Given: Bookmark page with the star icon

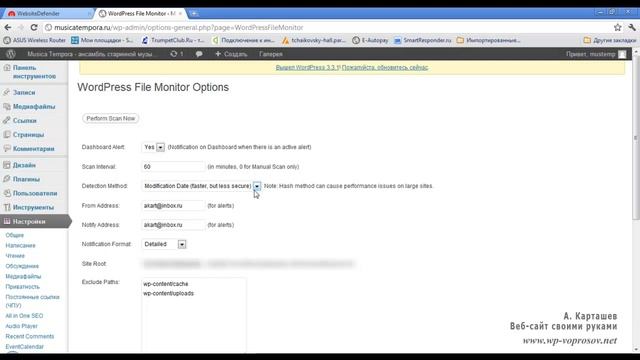Looking at the screenshot, I should [x=618, y=27].
